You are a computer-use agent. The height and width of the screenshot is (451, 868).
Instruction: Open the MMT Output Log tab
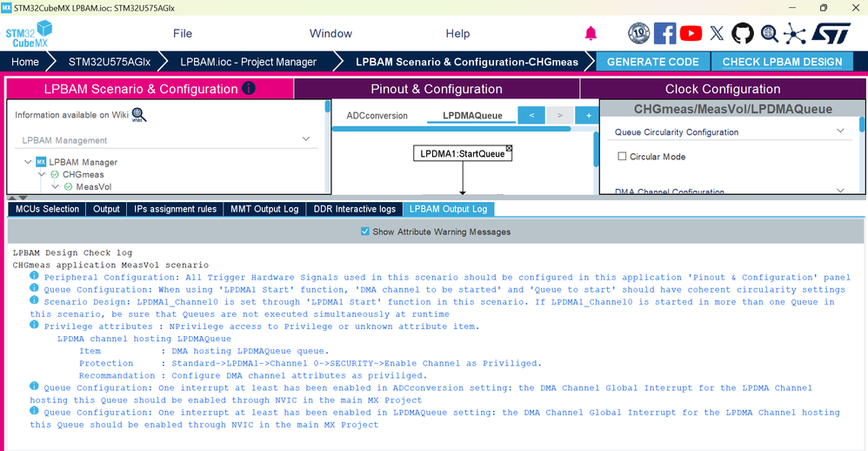(264, 209)
